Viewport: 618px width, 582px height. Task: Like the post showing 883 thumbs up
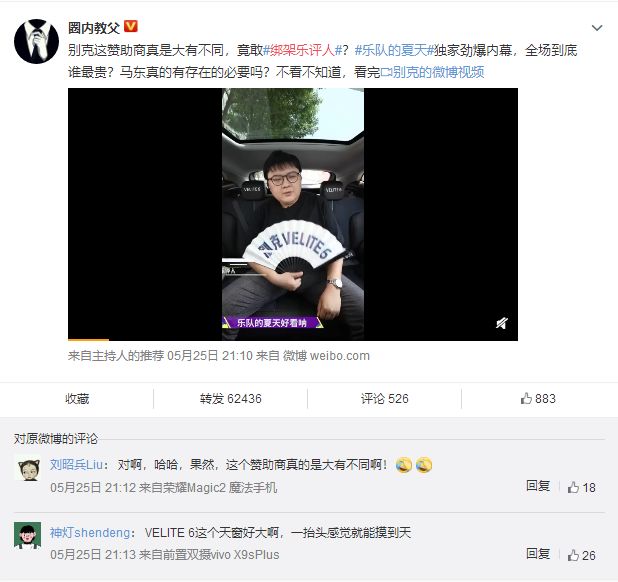[538, 399]
